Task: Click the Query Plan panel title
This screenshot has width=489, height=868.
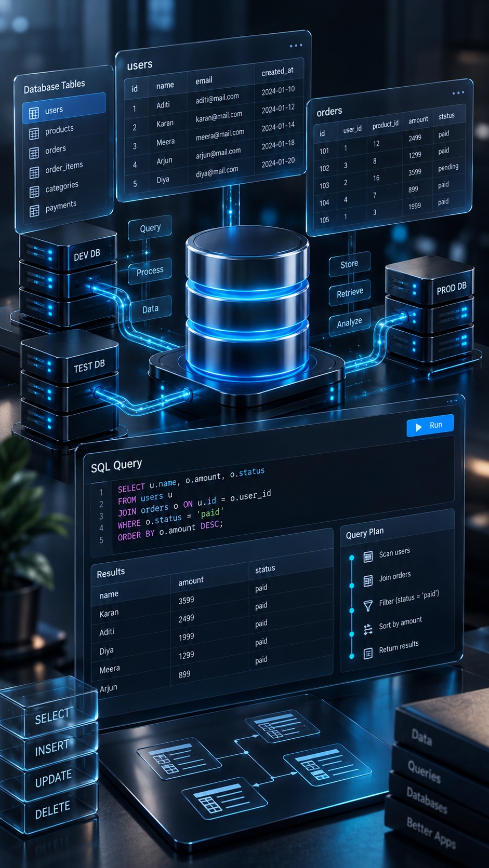Action: coord(365,532)
